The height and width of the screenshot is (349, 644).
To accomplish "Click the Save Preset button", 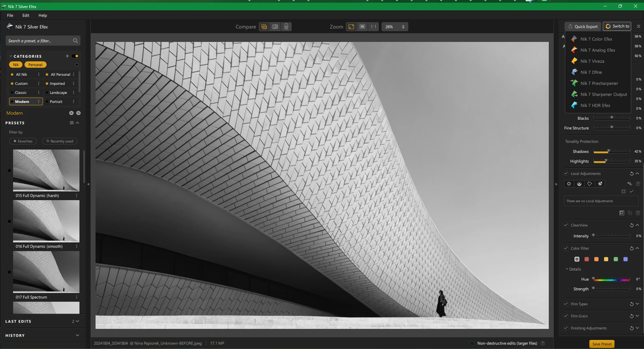I will point(601,344).
